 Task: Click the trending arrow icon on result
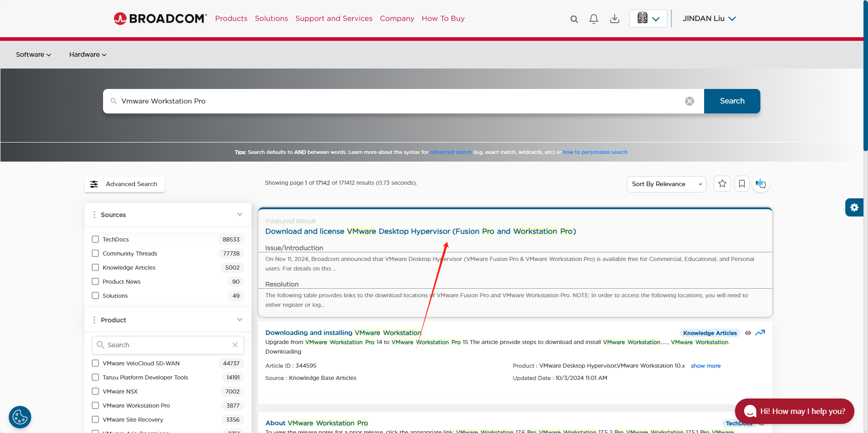coord(760,333)
